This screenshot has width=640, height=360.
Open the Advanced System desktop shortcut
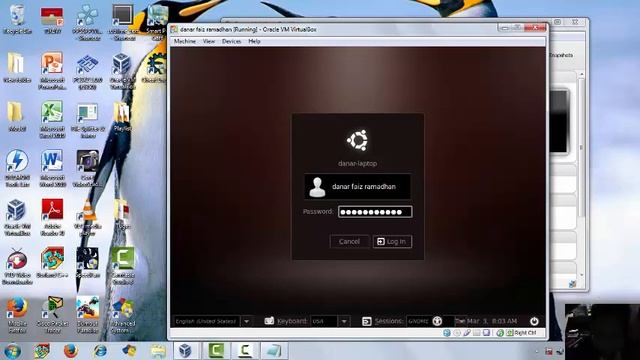tap(122, 314)
